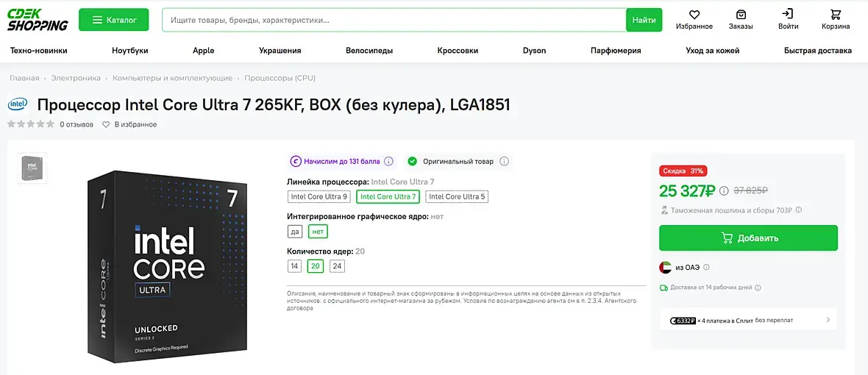The image size is (868, 375).
Task: Choose 20 cores option
Action: click(316, 266)
